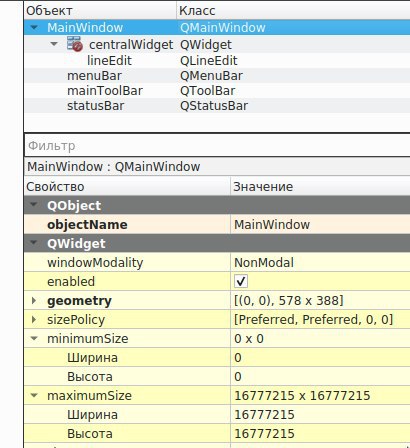Select menuBar in the object tree
The width and height of the screenshot is (410, 448).
[94, 76]
